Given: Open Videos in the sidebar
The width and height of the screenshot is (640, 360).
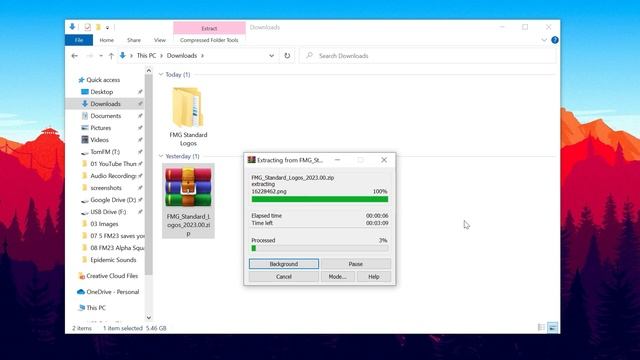Looking at the screenshot, I should pos(99,140).
